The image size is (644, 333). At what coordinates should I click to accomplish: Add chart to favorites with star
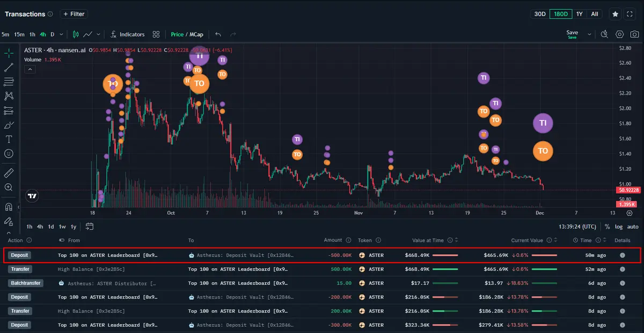[x=616, y=14]
